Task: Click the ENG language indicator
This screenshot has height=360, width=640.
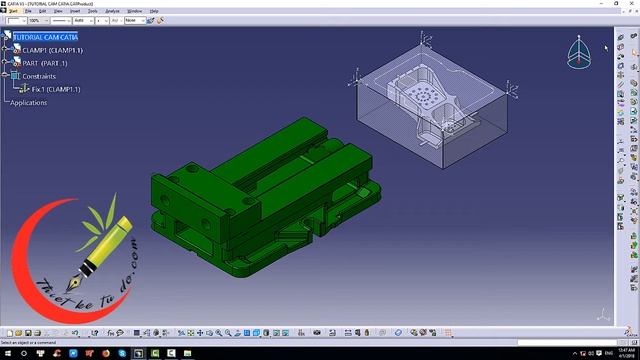Action: tap(609, 353)
